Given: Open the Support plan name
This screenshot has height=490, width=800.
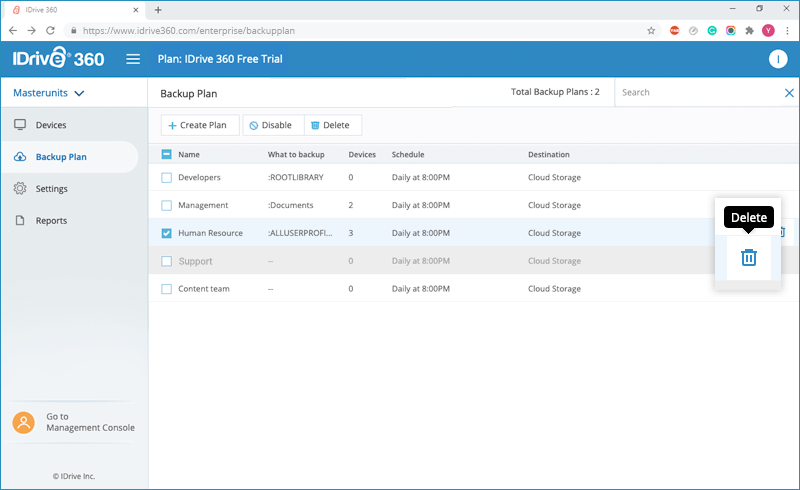Looking at the screenshot, I should pos(195,261).
